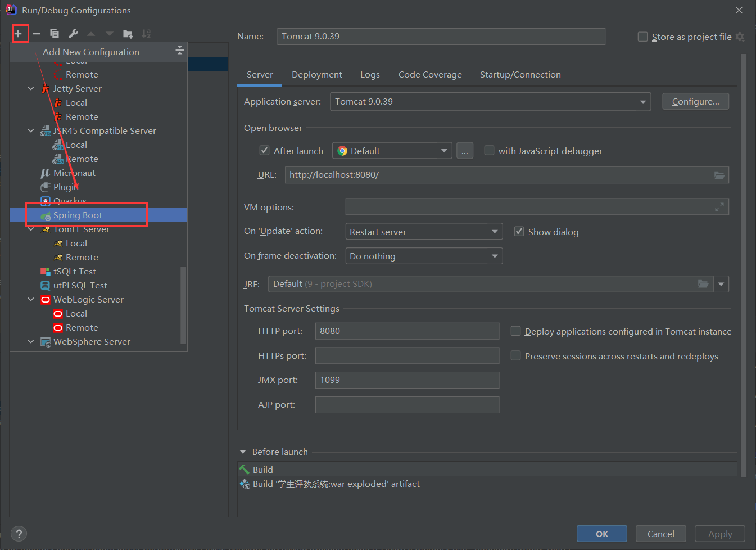
Task: Collapse TomEE Server tree node
Action: [31, 229]
